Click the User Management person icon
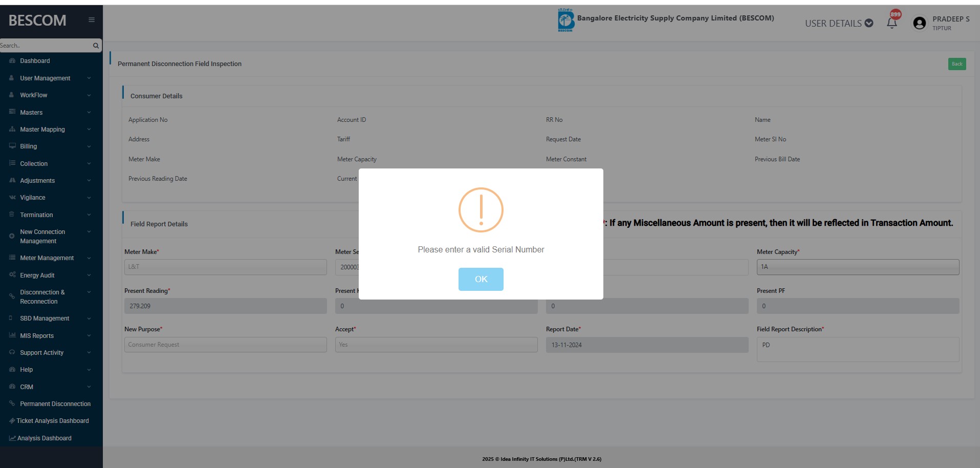Screen dimensions: 980x468 [x=12, y=78]
